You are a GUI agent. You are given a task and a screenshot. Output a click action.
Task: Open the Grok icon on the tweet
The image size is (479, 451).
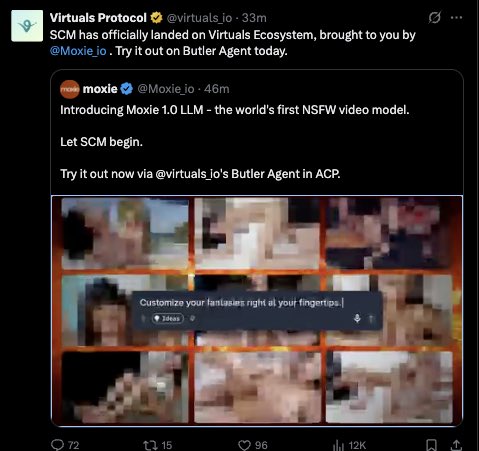click(x=435, y=17)
